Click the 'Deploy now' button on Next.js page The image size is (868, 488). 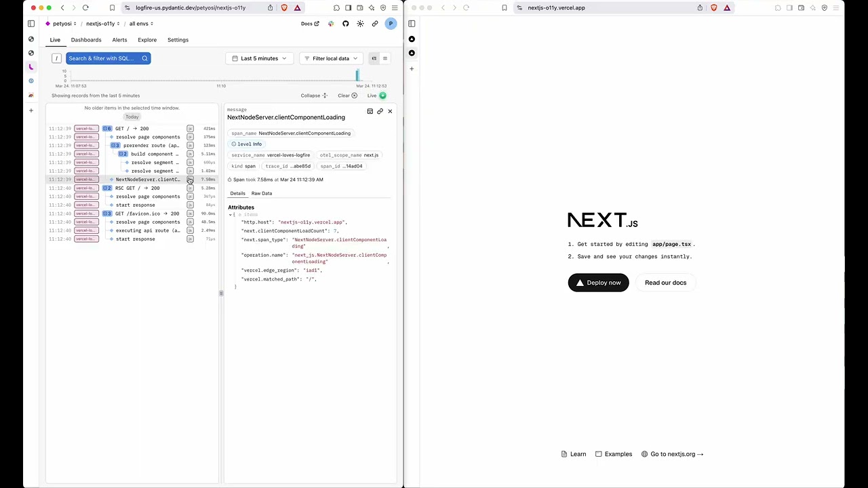click(598, 283)
